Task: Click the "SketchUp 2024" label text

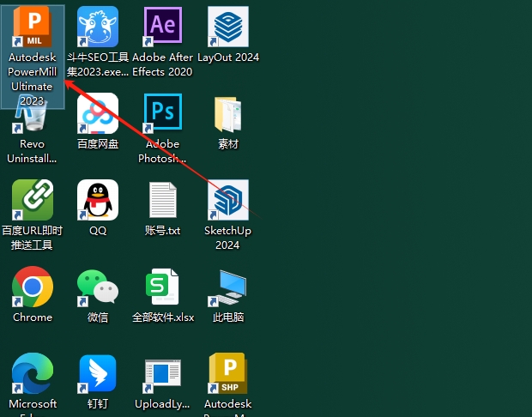Action: pos(227,238)
